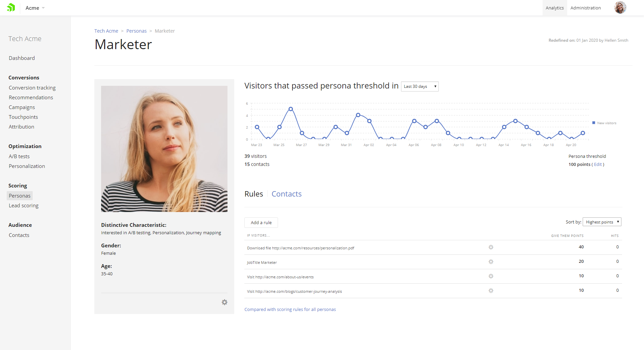Open the Last 30 days period dropdown
Image resolution: width=644 pixels, height=350 pixels.
(x=420, y=86)
